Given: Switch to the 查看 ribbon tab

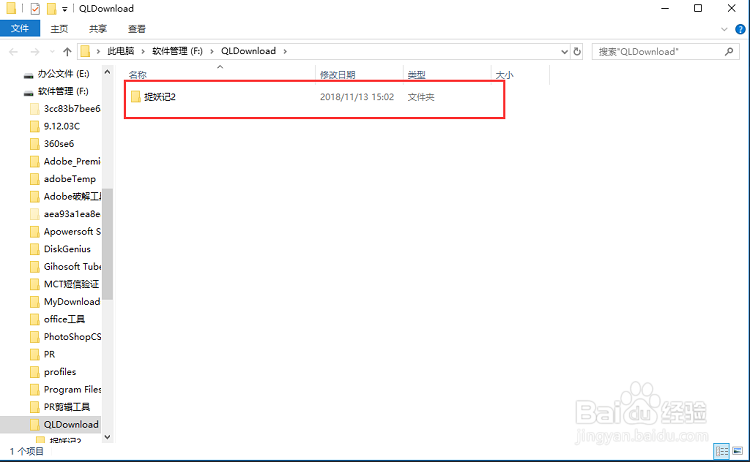Looking at the screenshot, I should (137, 29).
